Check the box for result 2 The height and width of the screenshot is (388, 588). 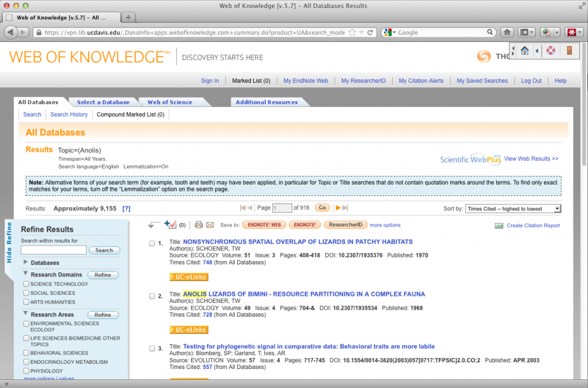pyautogui.click(x=152, y=296)
